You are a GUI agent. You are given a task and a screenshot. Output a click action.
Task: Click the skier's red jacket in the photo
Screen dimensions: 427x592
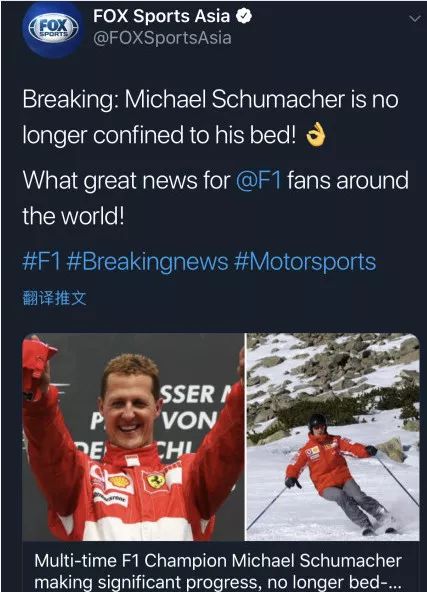coord(325,462)
